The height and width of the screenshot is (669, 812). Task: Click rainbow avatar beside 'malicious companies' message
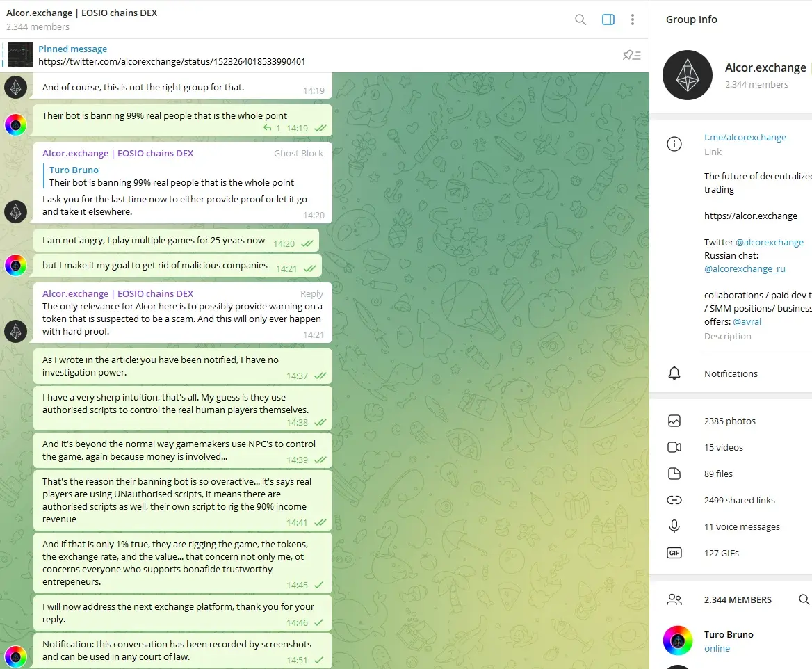click(15, 266)
